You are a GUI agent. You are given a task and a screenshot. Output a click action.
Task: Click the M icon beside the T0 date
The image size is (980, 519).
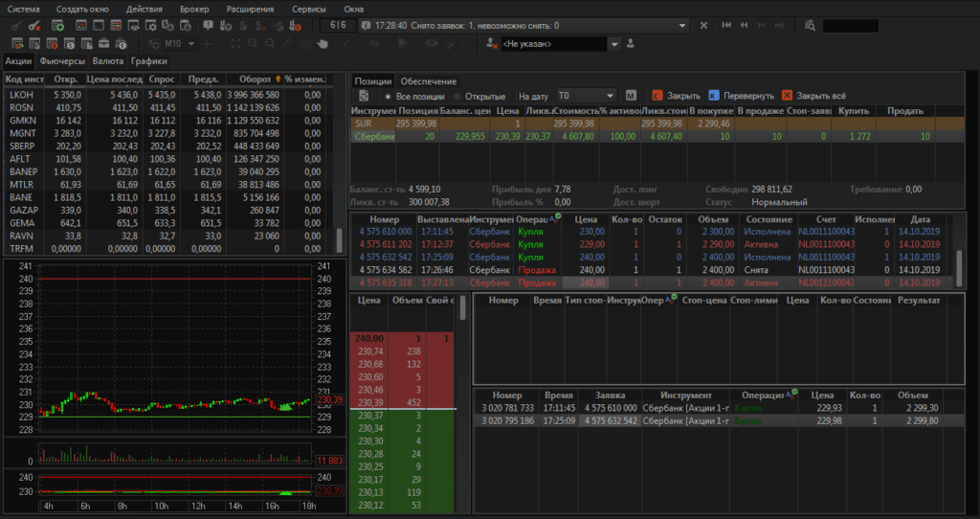631,96
